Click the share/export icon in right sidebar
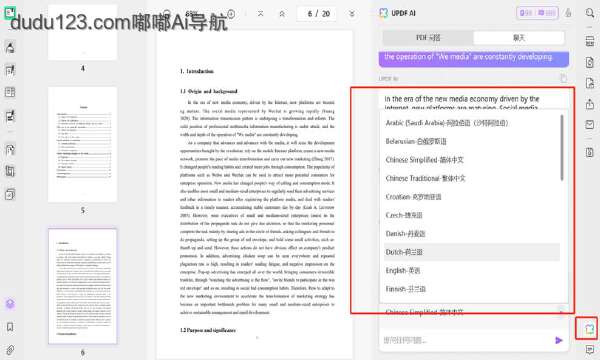The height and width of the screenshot is (360, 600). [590, 104]
